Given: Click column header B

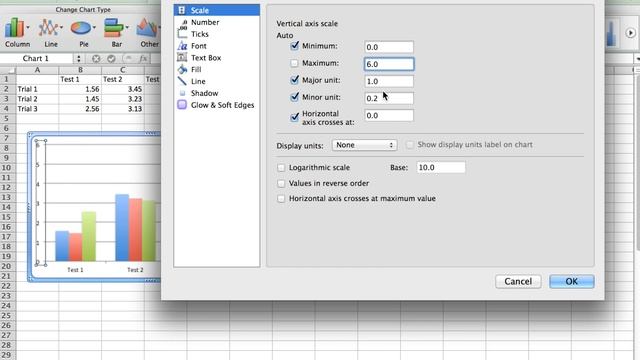Looking at the screenshot, I should [x=80, y=70].
